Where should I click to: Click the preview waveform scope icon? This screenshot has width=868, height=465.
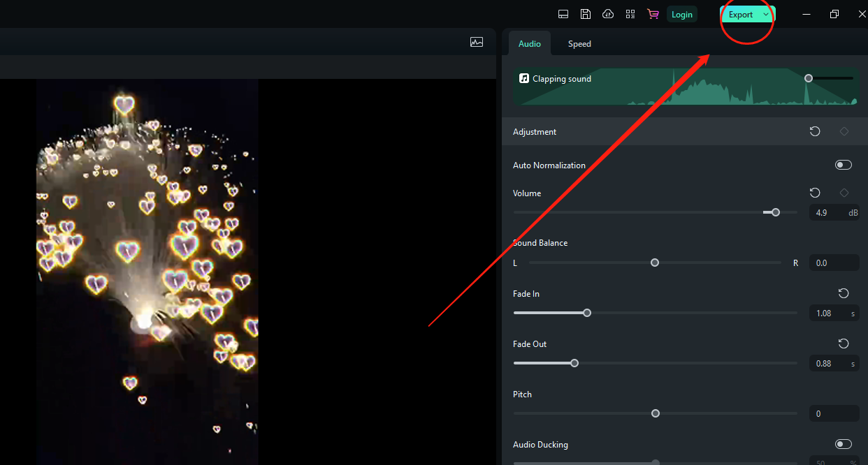click(477, 42)
